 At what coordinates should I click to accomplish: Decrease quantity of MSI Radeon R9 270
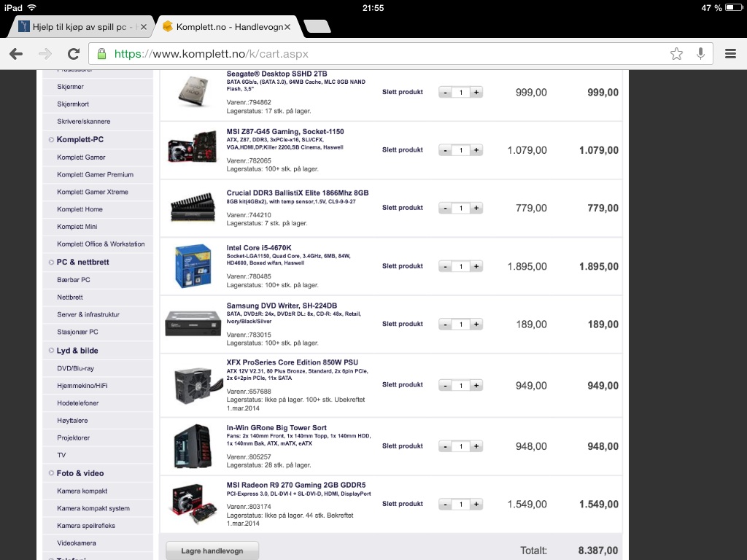click(x=446, y=504)
